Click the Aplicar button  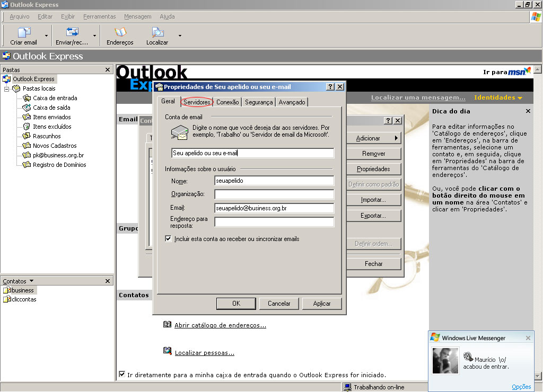322,304
